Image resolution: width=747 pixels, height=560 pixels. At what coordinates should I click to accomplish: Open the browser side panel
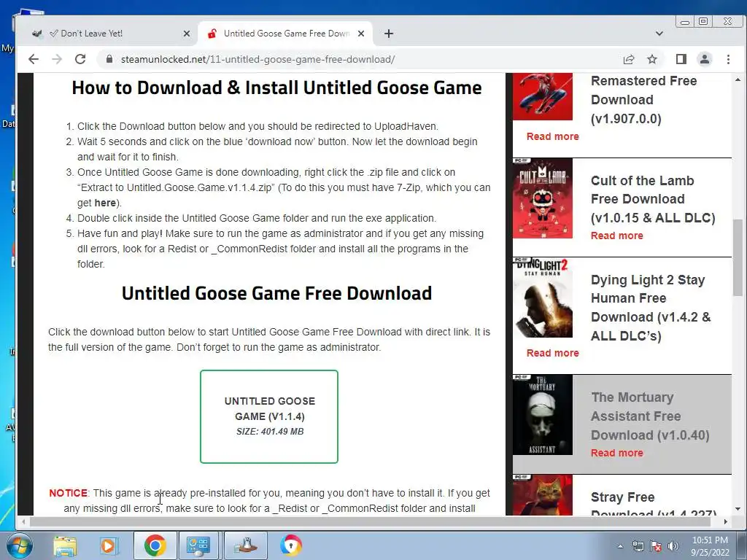click(681, 59)
